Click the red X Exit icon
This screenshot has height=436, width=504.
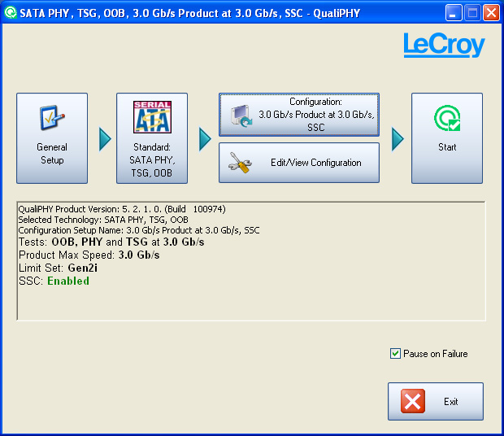tap(413, 402)
